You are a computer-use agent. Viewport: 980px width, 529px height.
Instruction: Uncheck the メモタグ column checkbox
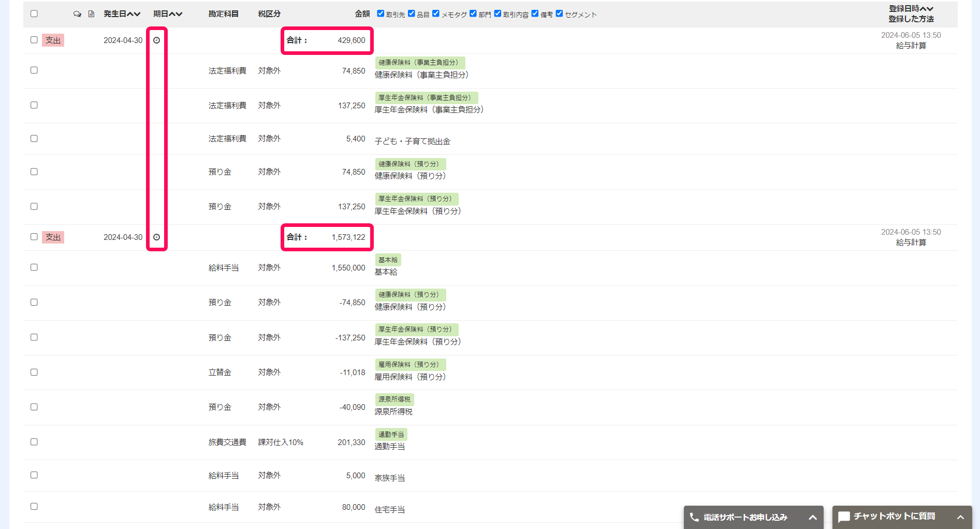tap(436, 13)
